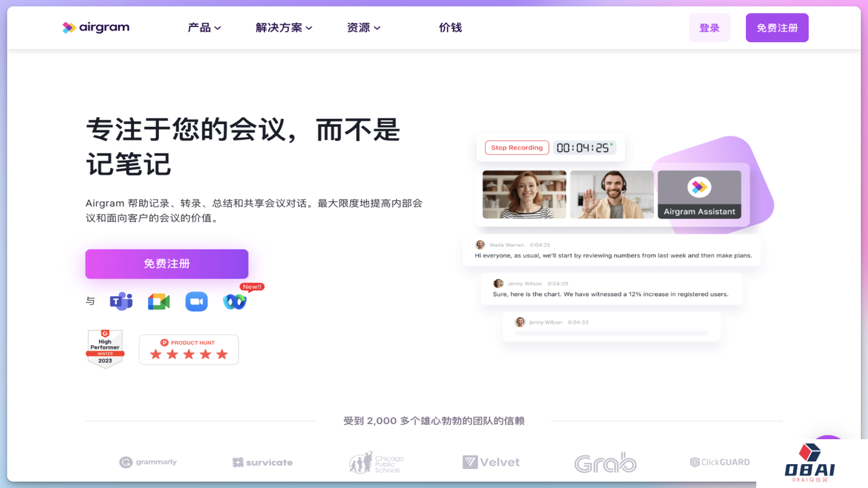
Task: Click the Webex integration icon marked New
Action: 235,301
